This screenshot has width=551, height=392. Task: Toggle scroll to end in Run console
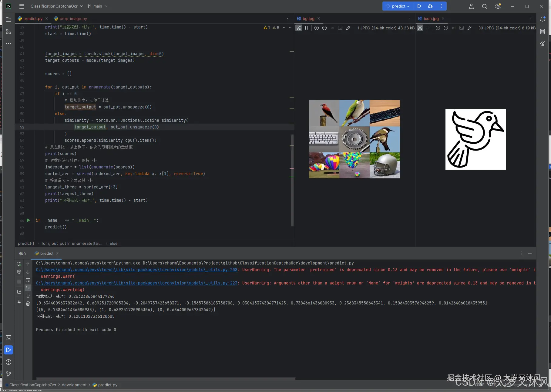point(28,288)
